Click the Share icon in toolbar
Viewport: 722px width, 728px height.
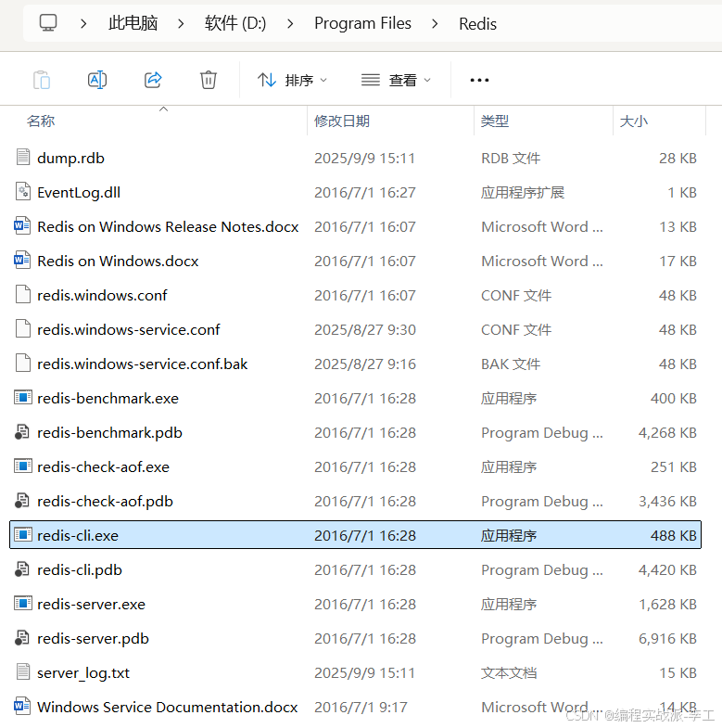click(153, 80)
